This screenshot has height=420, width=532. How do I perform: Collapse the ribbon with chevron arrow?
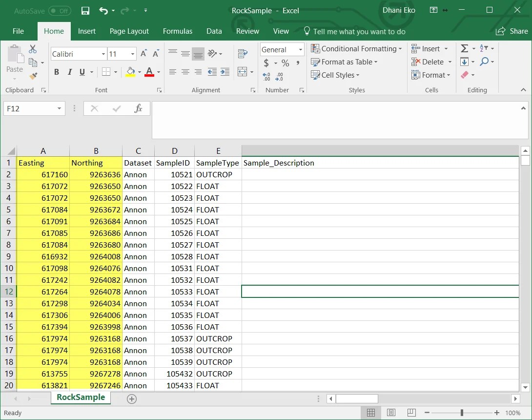[523, 90]
